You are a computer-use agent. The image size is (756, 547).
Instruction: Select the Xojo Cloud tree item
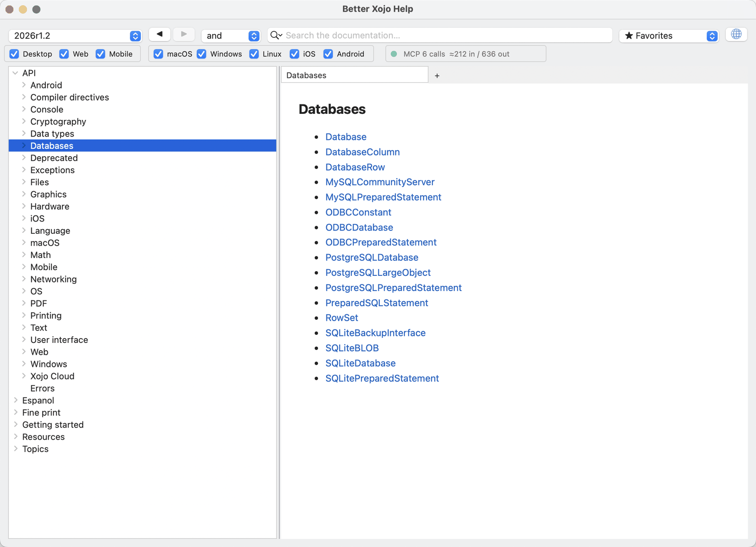pos(143,376)
